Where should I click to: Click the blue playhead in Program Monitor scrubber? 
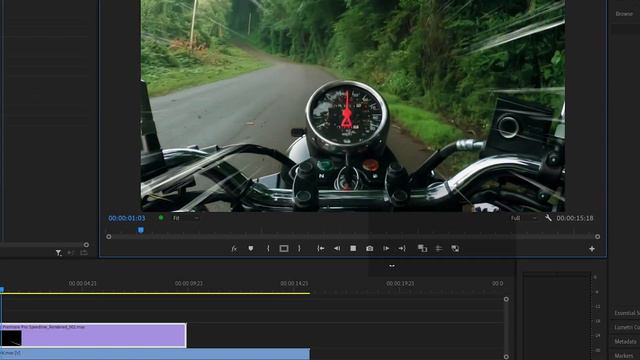[x=141, y=230]
